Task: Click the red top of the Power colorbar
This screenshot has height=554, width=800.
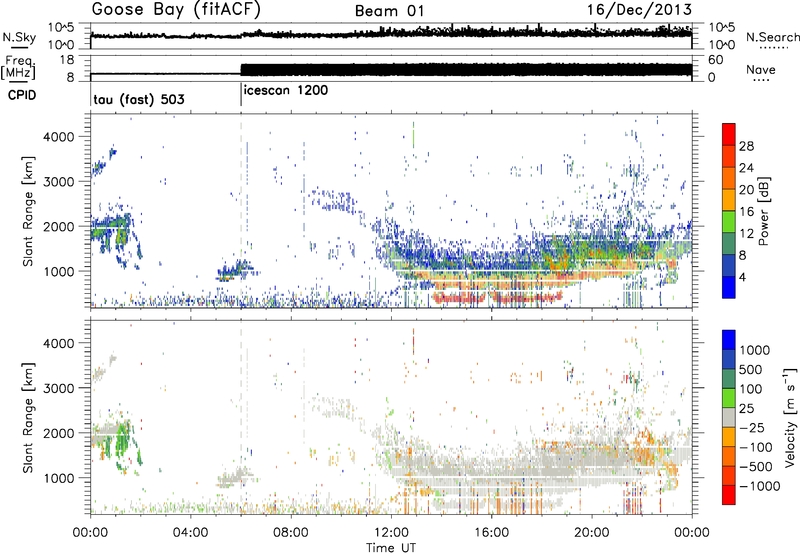Action: coord(729,132)
